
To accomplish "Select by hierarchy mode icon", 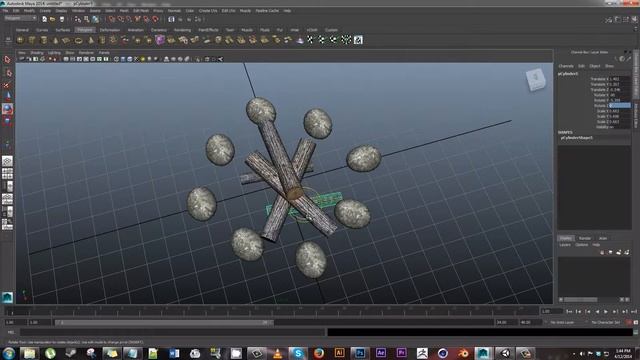I will pyautogui.click(x=78, y=19).
